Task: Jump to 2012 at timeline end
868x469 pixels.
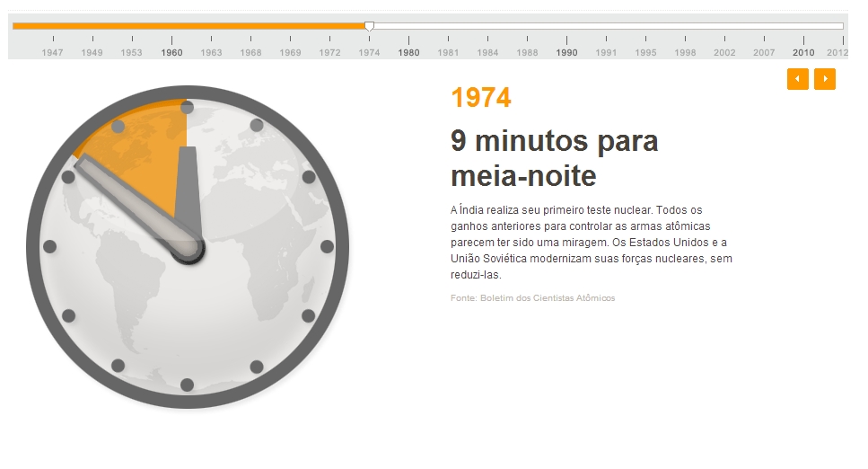Action: 837,52
